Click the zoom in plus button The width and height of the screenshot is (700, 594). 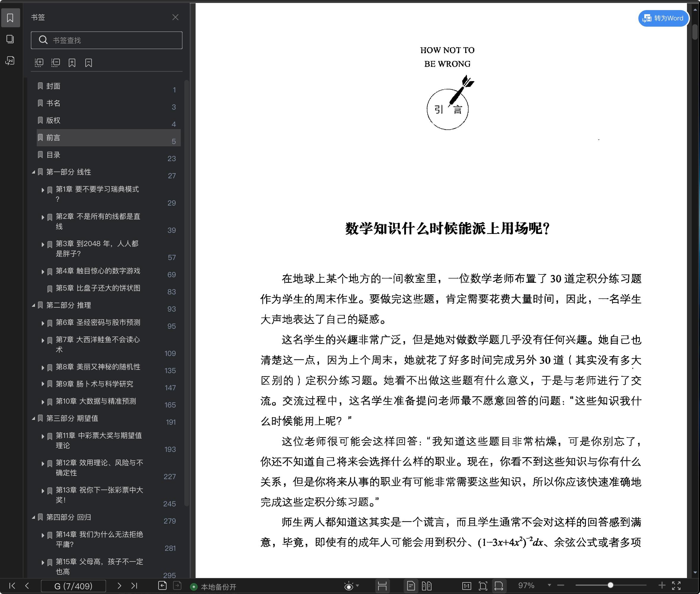(x=662, y=586)
